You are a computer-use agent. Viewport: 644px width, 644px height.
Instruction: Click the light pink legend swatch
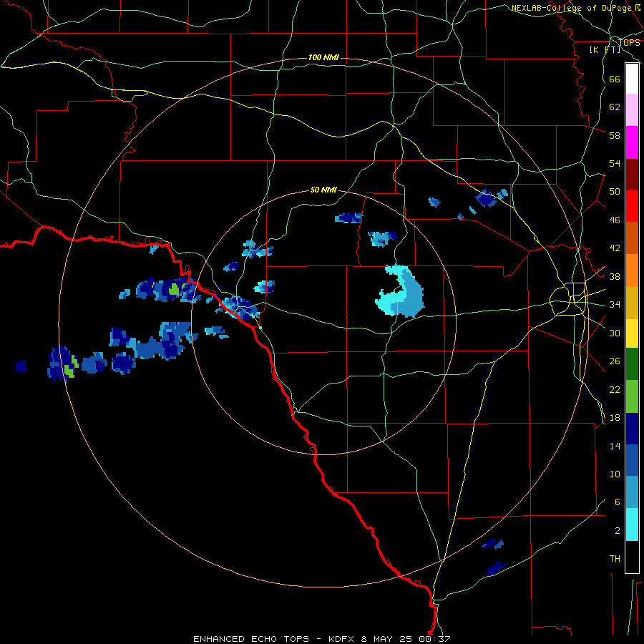click(632, 110)
